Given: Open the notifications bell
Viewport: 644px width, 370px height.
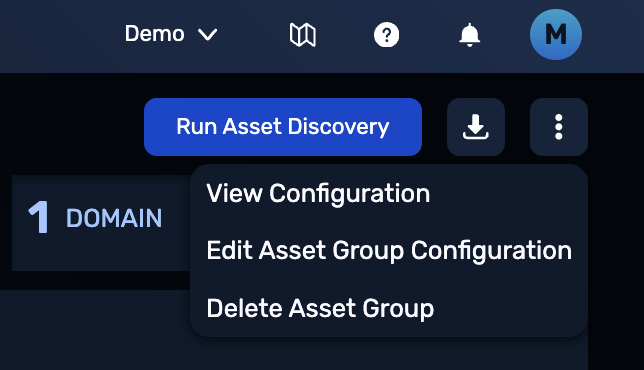Looking at the screenshot, I should (x=469, y=35).
